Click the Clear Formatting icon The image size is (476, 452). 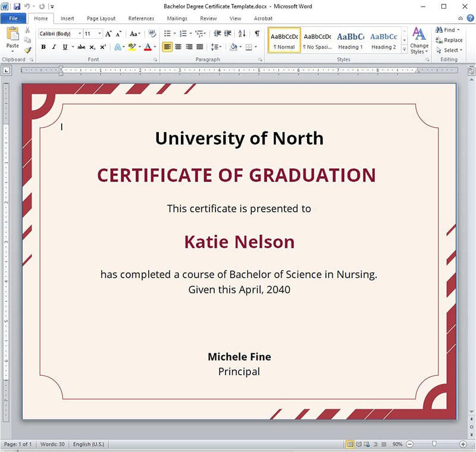[152, 34]
